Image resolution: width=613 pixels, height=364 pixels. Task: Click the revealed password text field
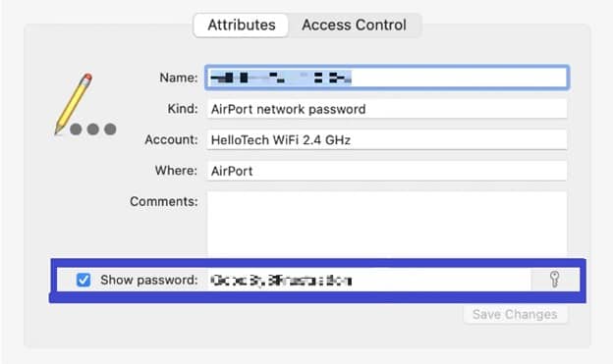369,280
